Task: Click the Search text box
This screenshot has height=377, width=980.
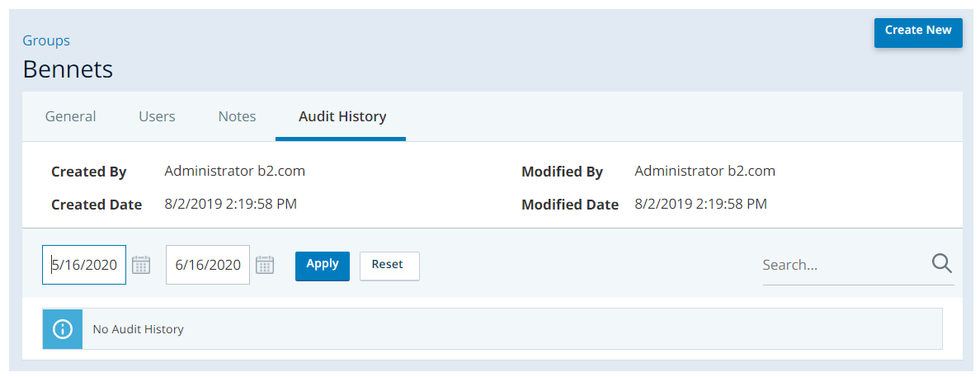Action: pyautogui.click(x=841, y=265)
